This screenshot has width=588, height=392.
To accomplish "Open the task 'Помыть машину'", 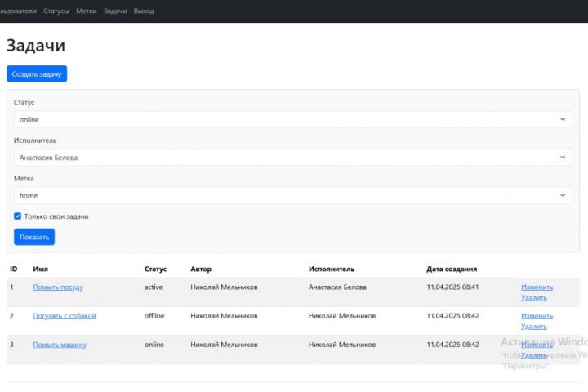I will [x=60, y=345].
